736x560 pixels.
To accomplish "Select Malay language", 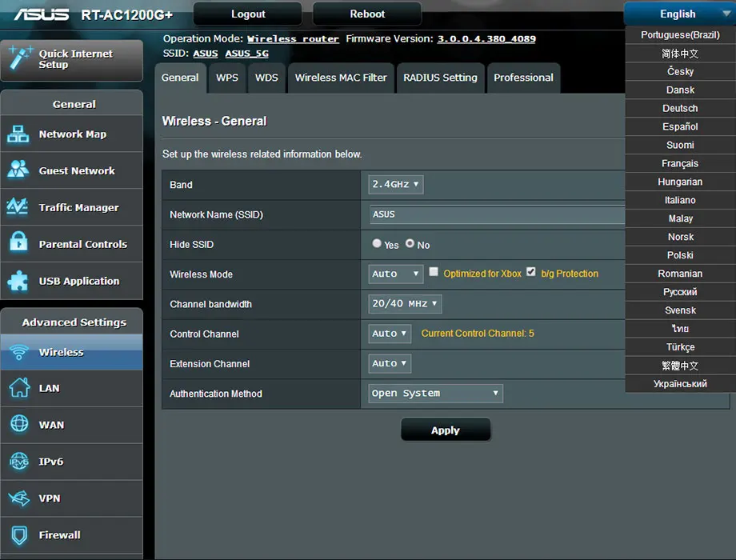I will [680, 218].
